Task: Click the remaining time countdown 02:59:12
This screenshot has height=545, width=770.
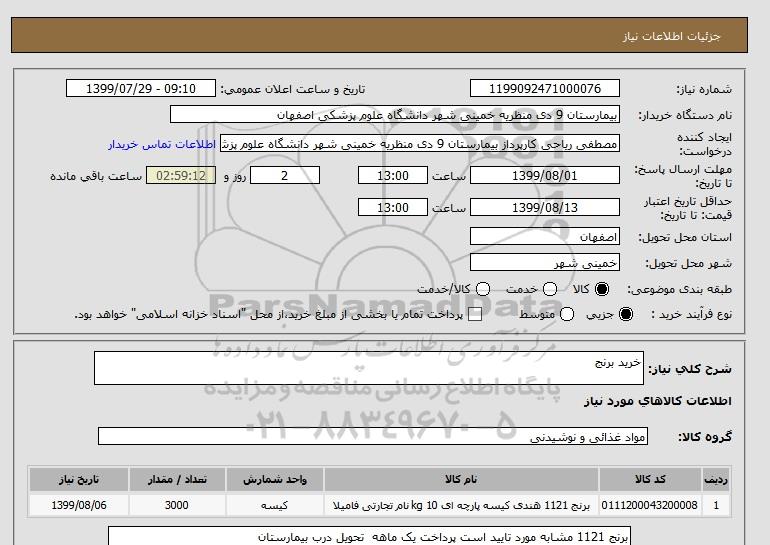Action: (181, 175)
